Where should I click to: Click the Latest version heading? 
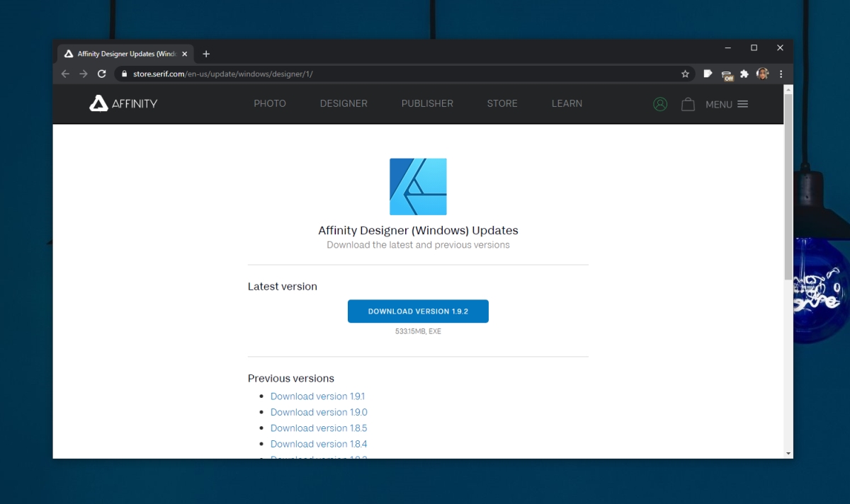[283, 287]
